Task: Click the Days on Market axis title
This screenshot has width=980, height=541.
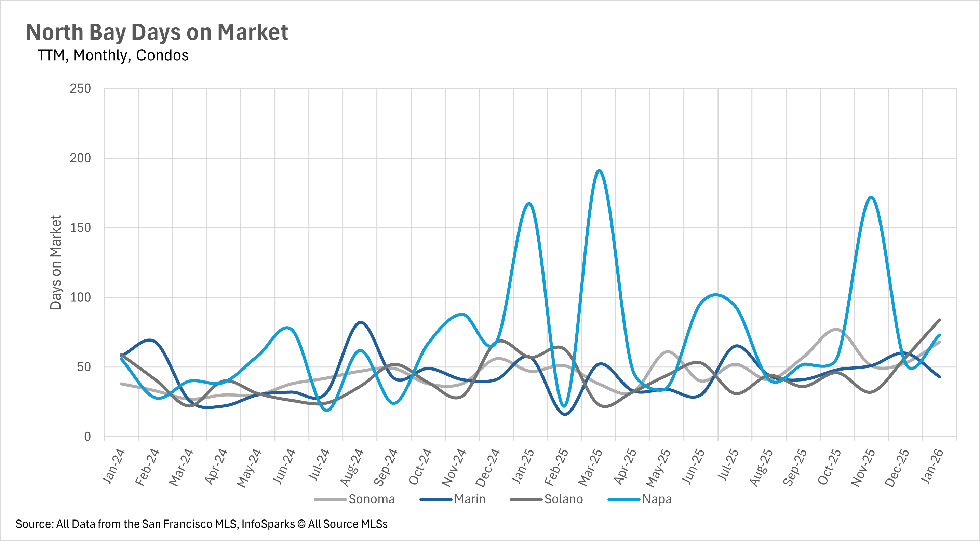Action: tap(56, 262)
